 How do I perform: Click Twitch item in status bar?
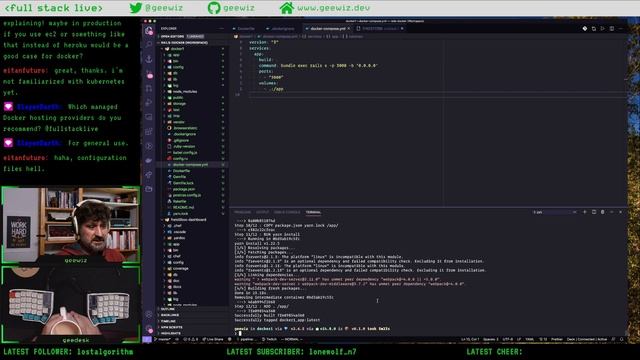(x=270, y=339)
